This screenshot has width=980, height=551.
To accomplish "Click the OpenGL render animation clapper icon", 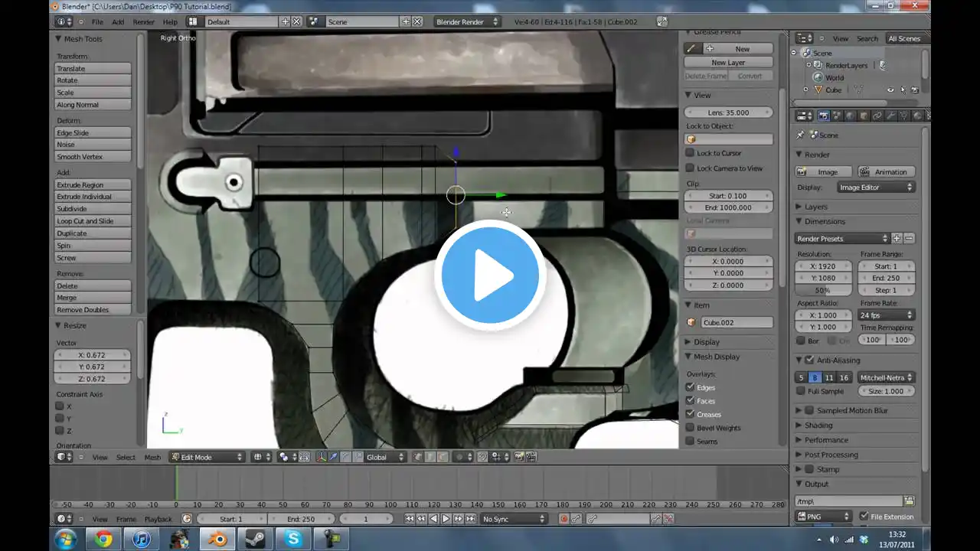I will pos(531,457).
